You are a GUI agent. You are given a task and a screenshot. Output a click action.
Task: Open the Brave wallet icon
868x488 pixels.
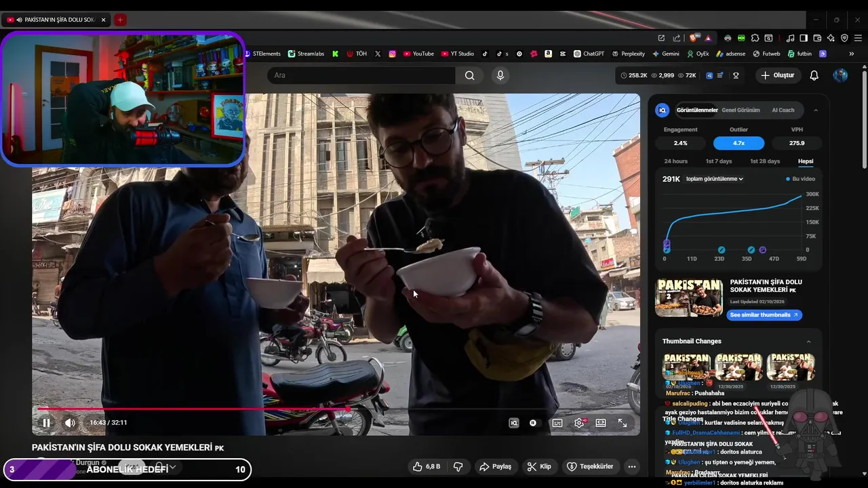tap(817, 38)
